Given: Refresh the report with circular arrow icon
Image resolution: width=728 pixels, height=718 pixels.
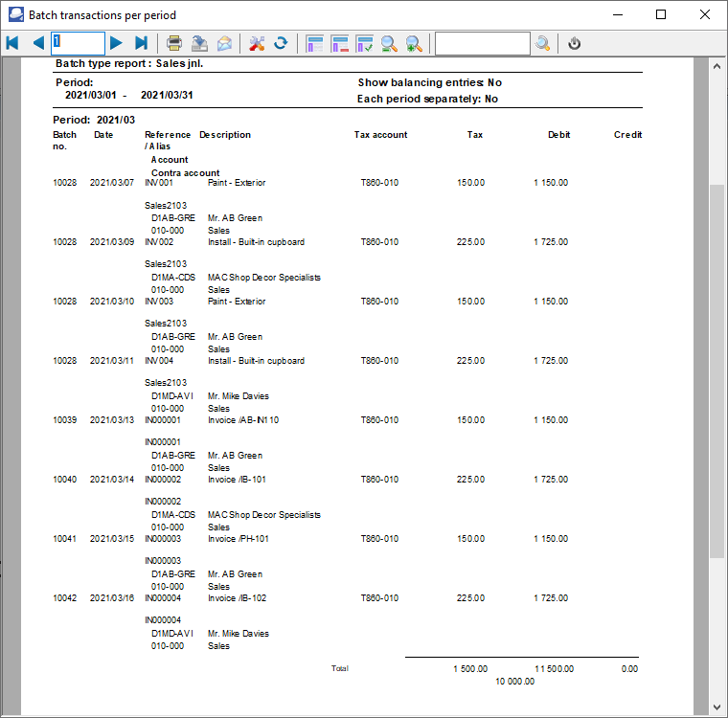Looking at the screenshot, I should [x=281, y=43].
